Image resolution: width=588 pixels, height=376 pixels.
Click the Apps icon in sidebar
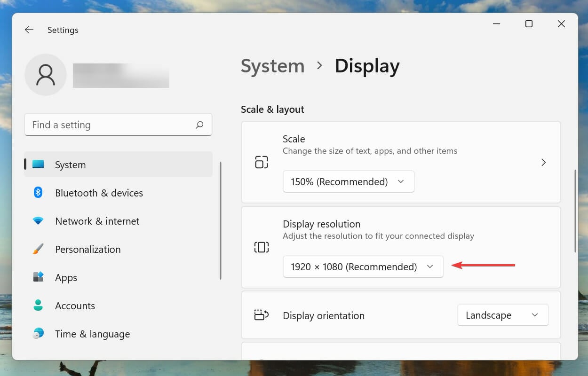tap(38, 277)
